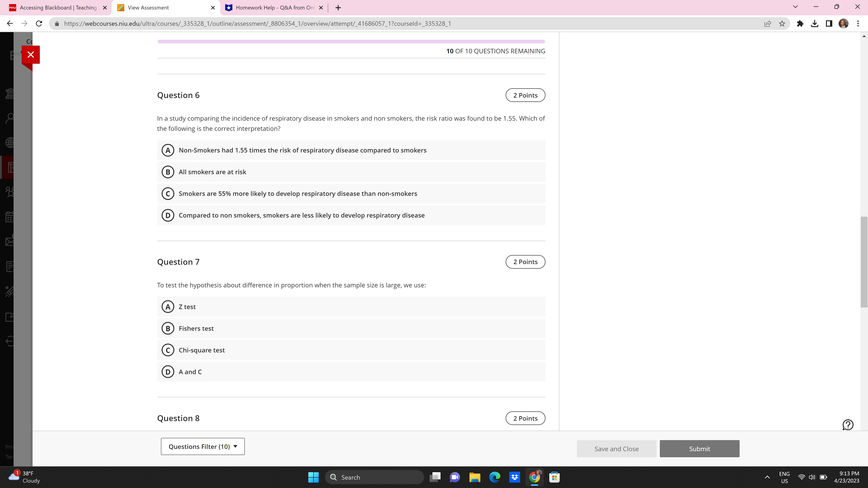The image size is (868, 488).
Task: Open Chrome extensions puzzle piece icon
Action: 800,23
